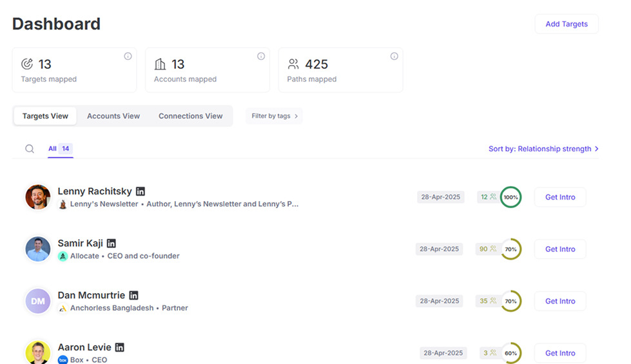Open the Sort by Relationship strength dropdown
Image resolution: width=631 pixels, height=364 pixels.
coord(543,149)
